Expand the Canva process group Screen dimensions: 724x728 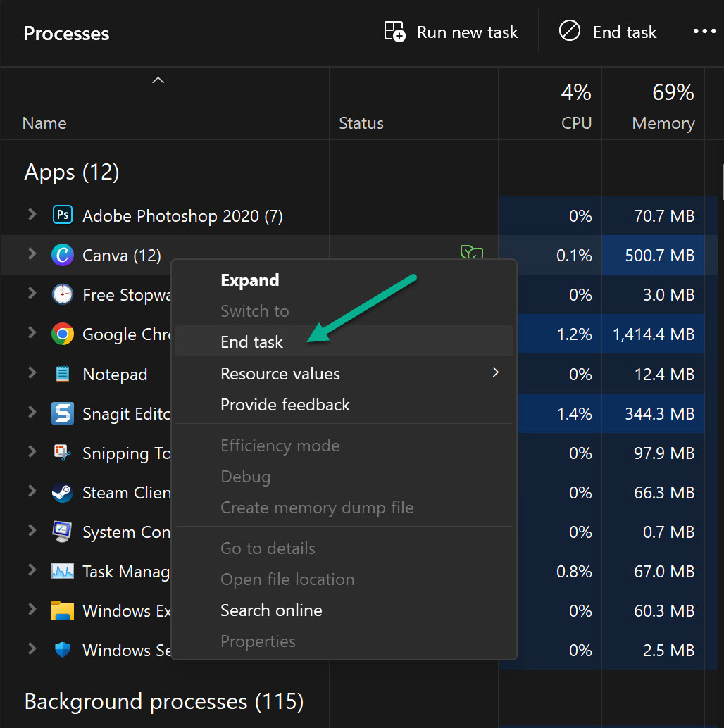coord(32,254)
